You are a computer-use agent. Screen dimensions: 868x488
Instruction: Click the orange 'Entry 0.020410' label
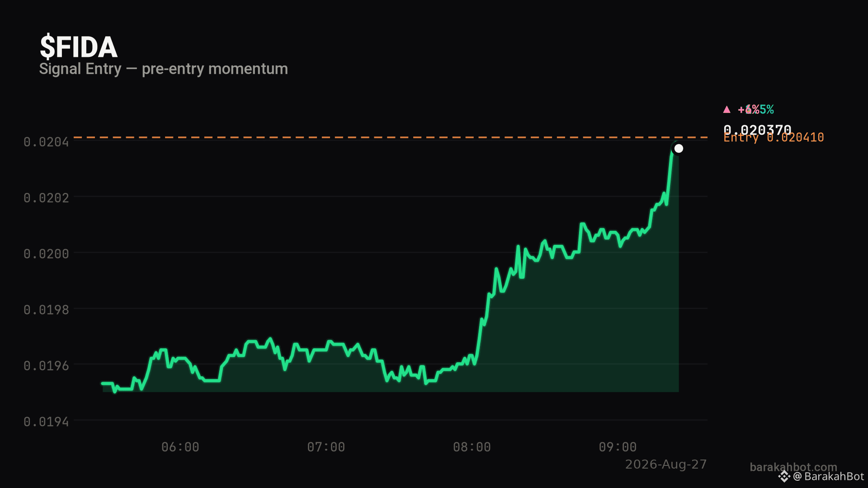point(774,138)
